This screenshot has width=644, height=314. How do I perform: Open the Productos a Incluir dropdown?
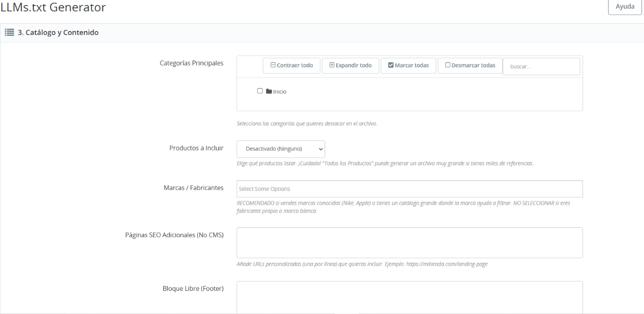[280, 149]
